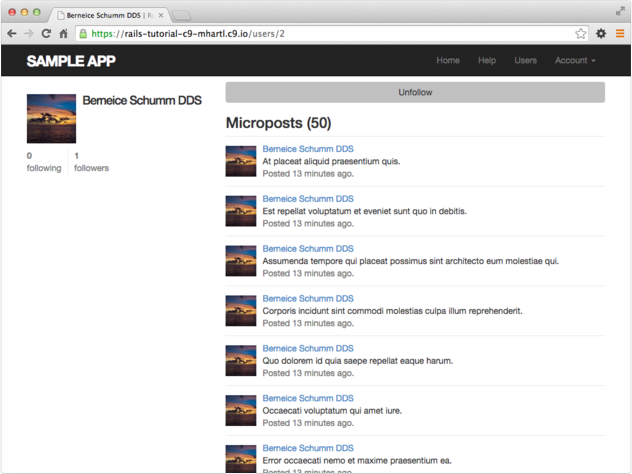Open the Home navigation link
Screen dimensions: 632x474
tap(448, 60)
